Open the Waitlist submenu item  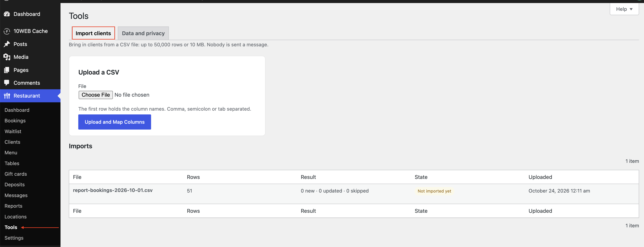point(13,131)
